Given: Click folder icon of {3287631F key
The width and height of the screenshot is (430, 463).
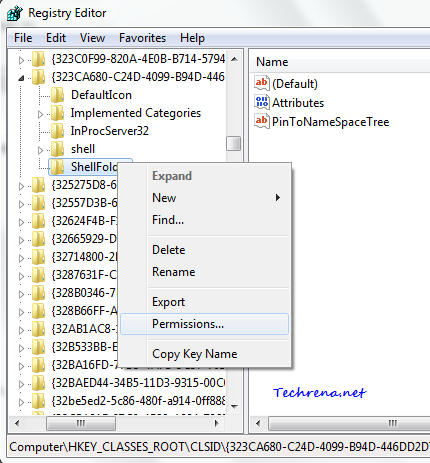Looking at the screenshot, I should pyautogui.click(x=38, y=275).
